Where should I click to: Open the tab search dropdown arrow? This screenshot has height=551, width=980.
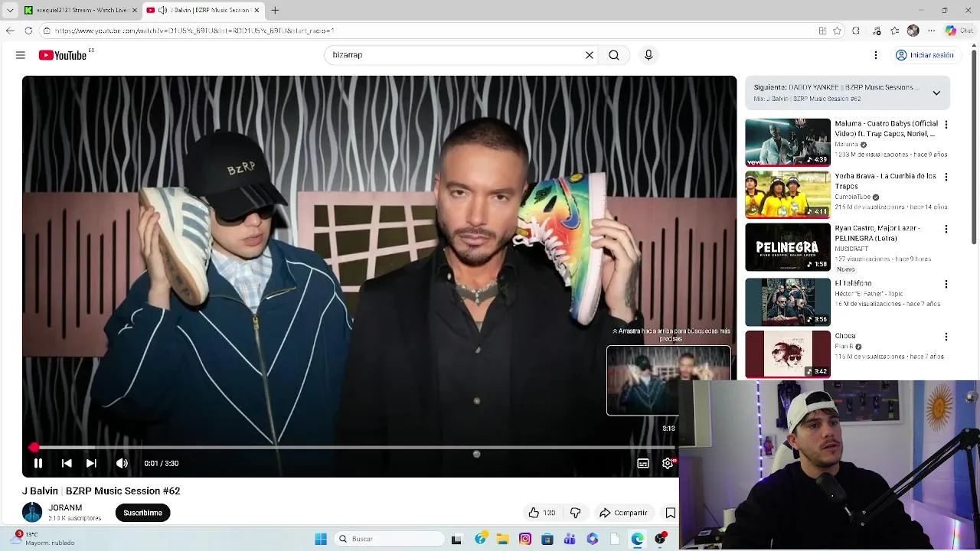10,10
